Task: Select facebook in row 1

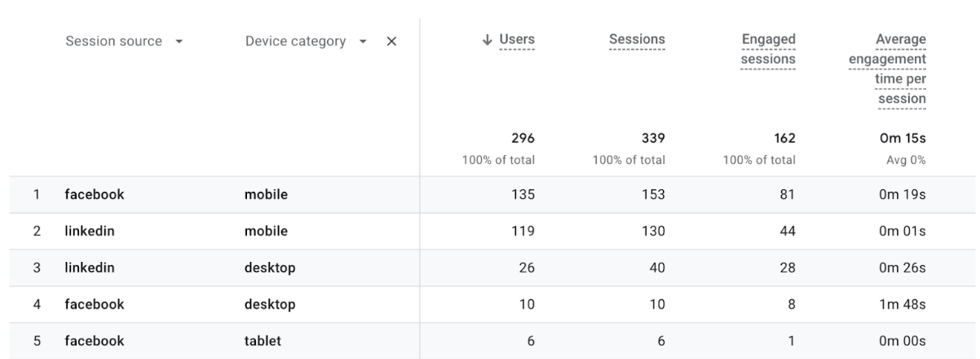Action: click(95, 195)
